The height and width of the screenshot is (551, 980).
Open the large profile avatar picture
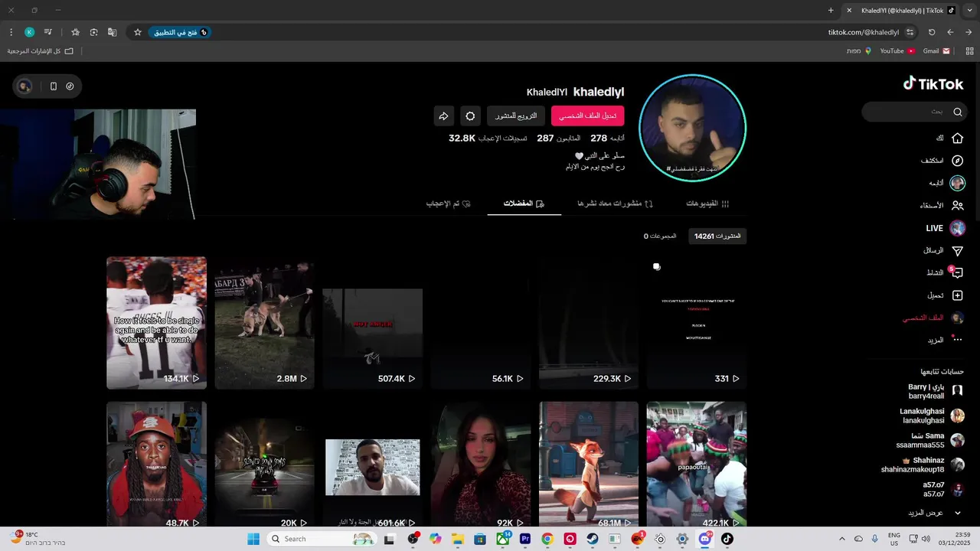click(x=692, y=128)
